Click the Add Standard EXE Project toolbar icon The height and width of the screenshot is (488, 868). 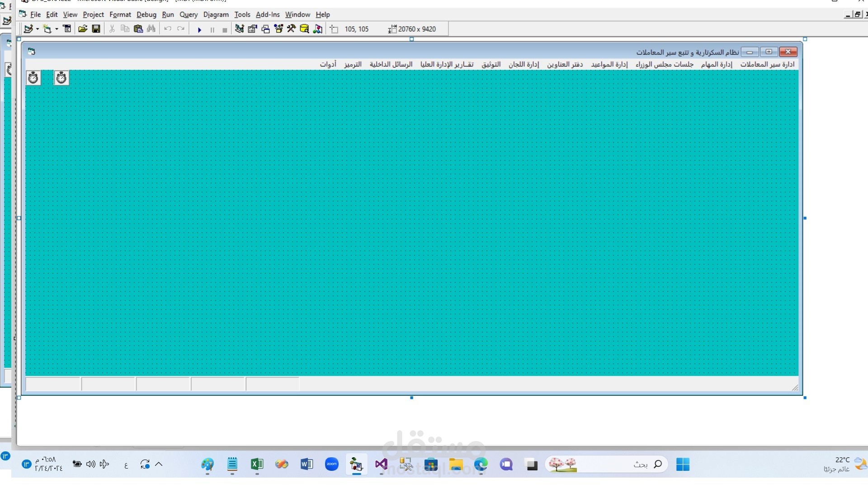coord(28,29)
